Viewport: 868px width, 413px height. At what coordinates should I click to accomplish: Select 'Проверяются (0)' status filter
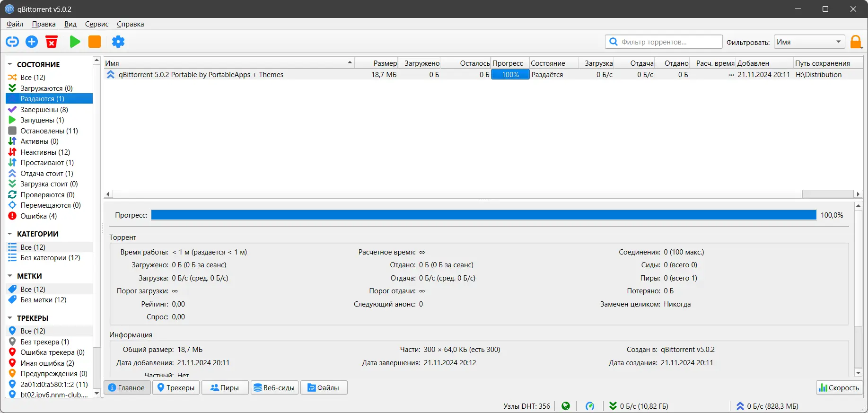click(x=49, y=194)
